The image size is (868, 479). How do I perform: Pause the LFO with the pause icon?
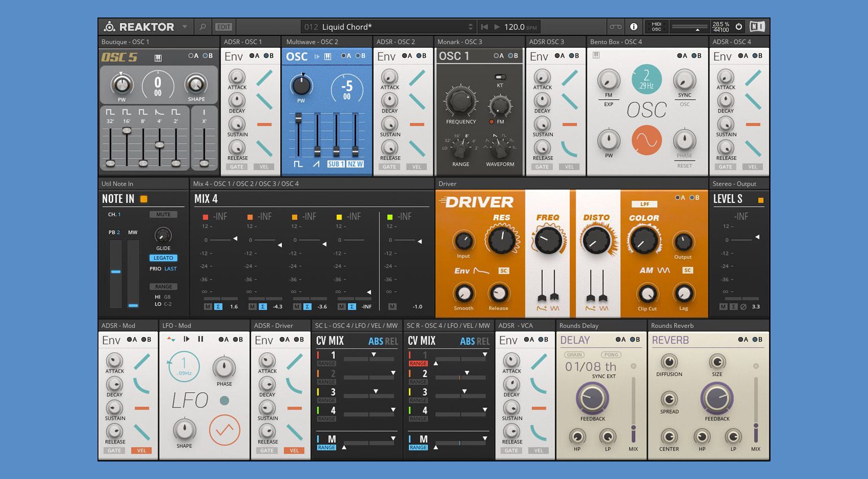coord(201,339)
